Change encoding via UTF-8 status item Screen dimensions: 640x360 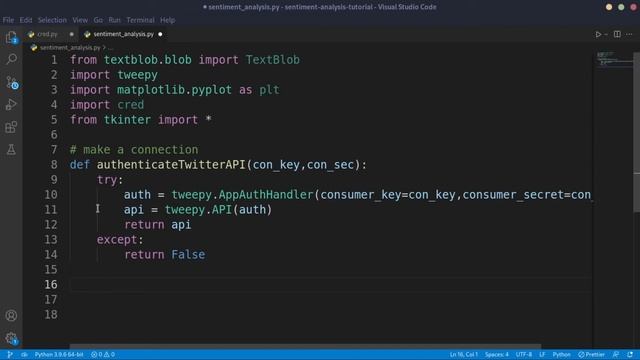(x=524, y=355)
